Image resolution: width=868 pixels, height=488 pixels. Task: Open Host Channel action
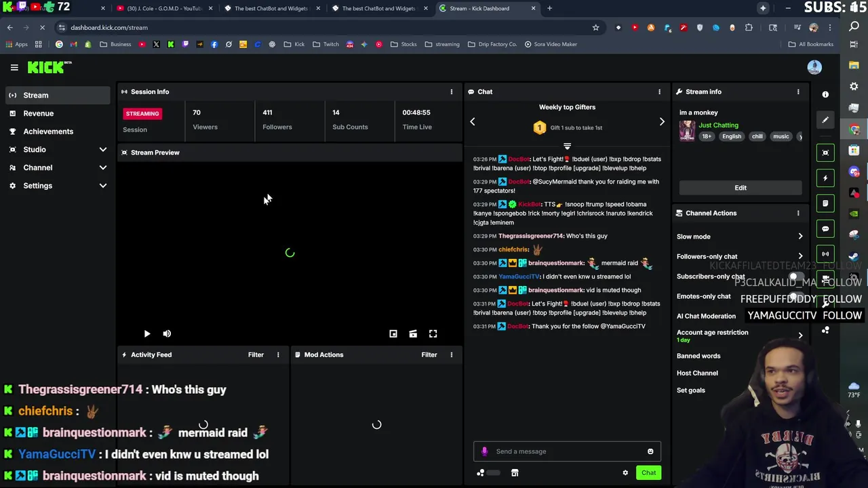click(697, 373)
